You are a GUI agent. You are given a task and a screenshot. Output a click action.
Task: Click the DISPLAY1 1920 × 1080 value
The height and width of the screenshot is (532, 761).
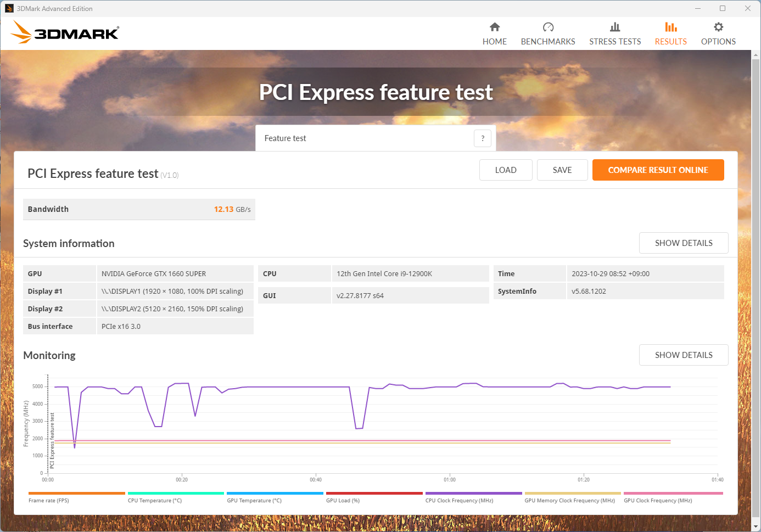click(172, 291)
